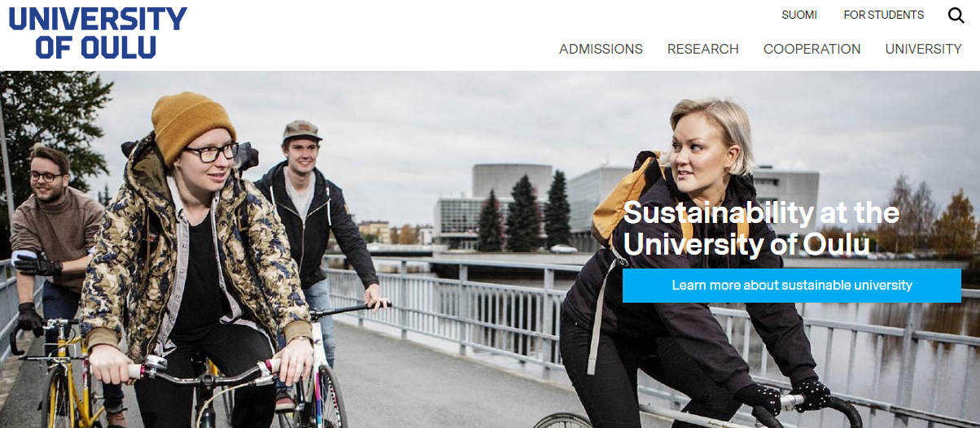Viewport: 980px width, 428px height.
Task: Click the University of Oulu logo
Action: pos(98,33)
